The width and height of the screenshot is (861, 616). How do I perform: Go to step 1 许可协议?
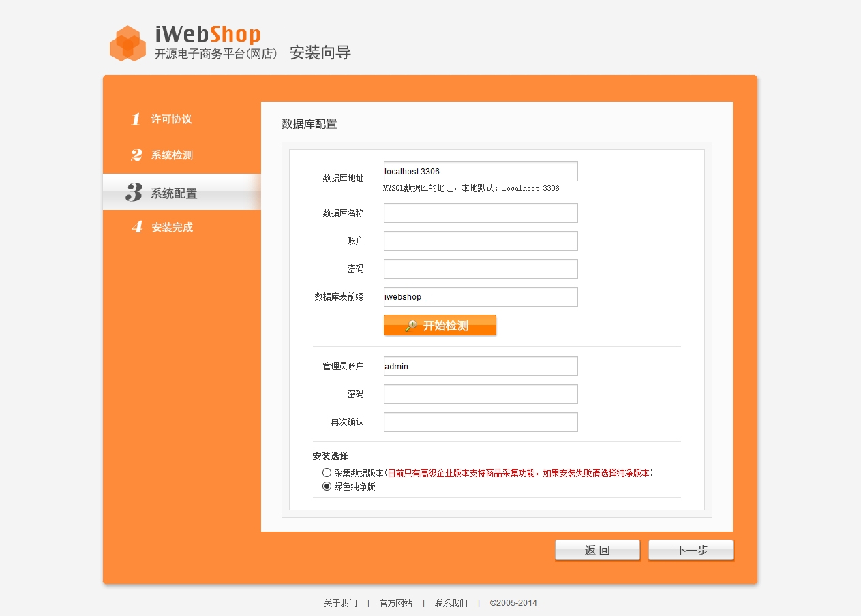(x=162, y=119)
